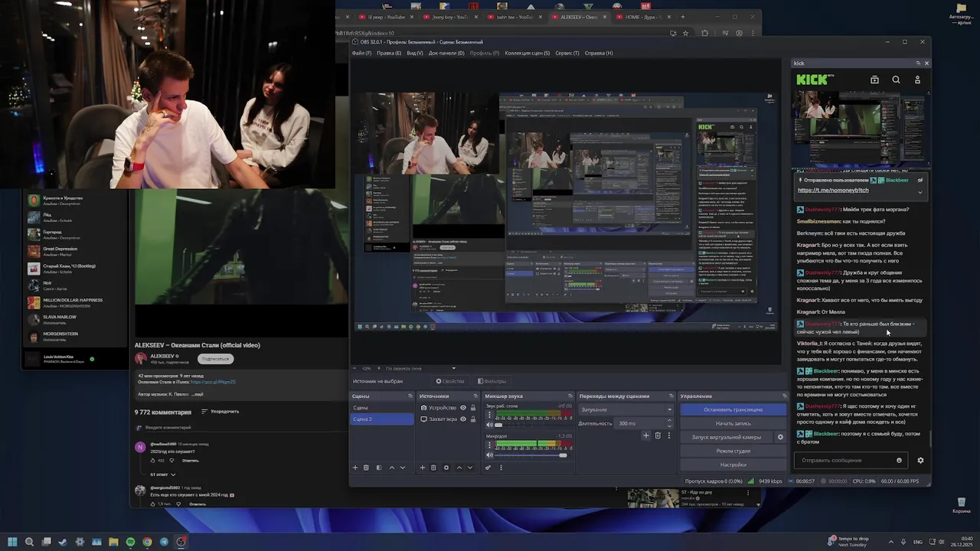Open transition properties three-dot menu
The image size is (980, 551).
[x=669, y=435]
